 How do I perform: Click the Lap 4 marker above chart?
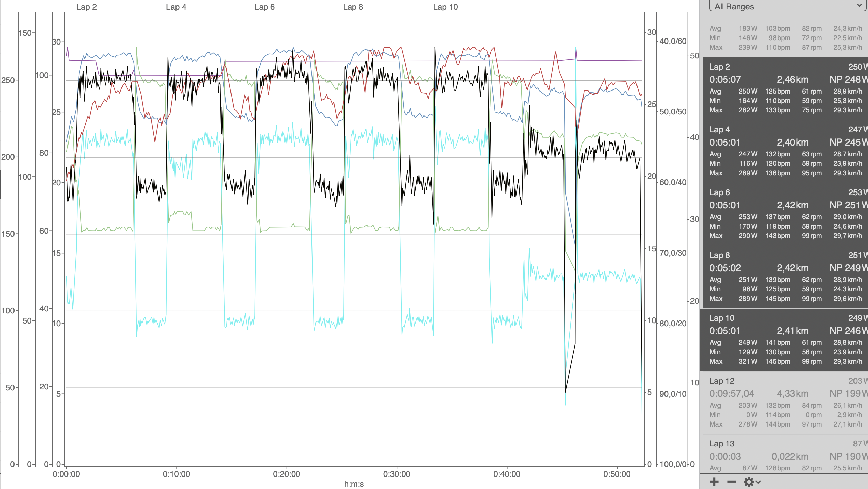point(176,7)
